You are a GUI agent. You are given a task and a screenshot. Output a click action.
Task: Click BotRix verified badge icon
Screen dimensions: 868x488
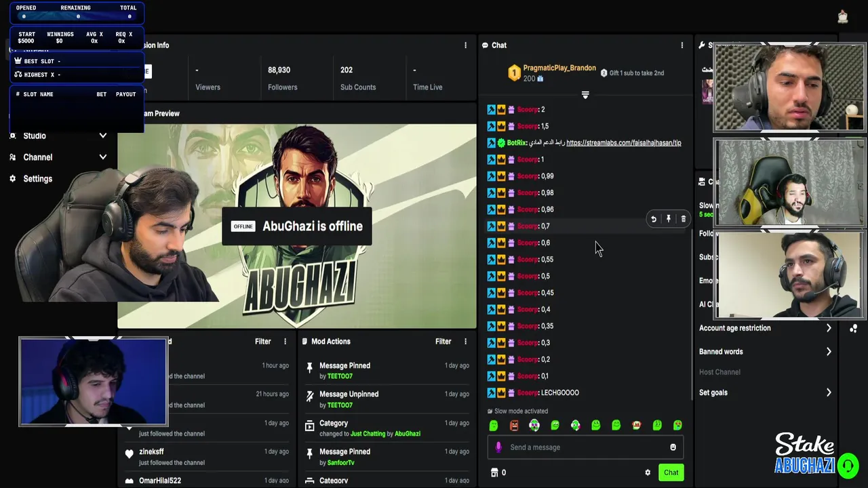point(501,143)
